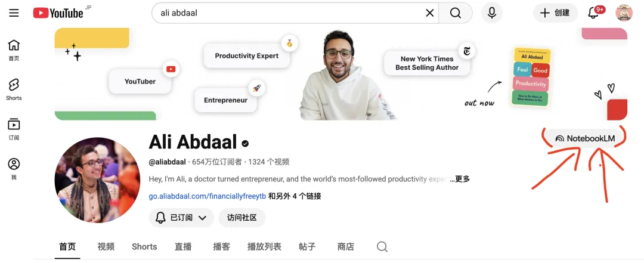Show the other 4 channel links

point(295,196)
